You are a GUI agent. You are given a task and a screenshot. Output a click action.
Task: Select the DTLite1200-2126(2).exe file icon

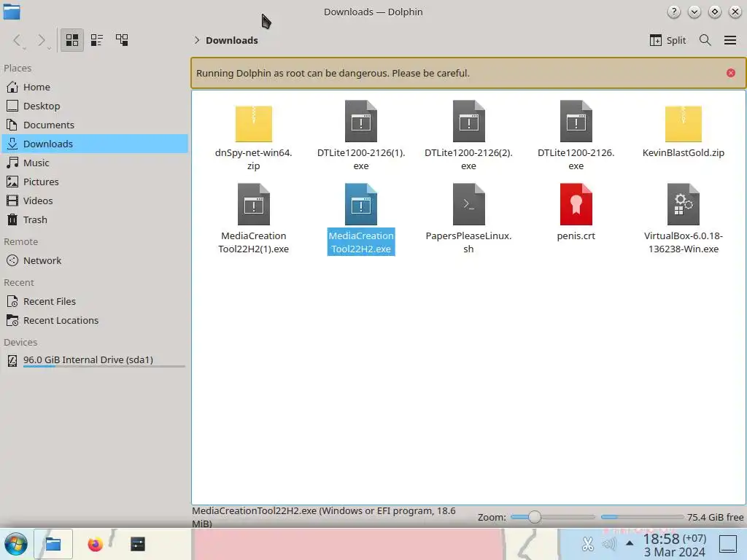pos(469,122)
